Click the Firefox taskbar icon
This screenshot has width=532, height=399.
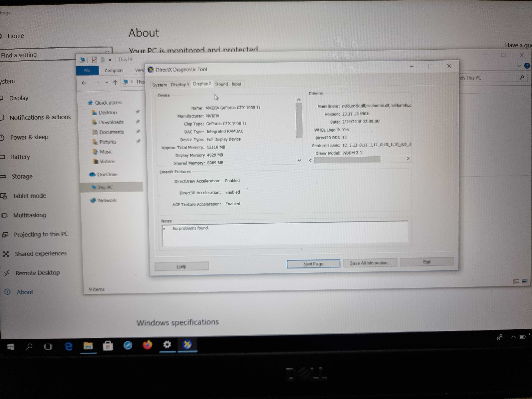(x=147, y=345)
